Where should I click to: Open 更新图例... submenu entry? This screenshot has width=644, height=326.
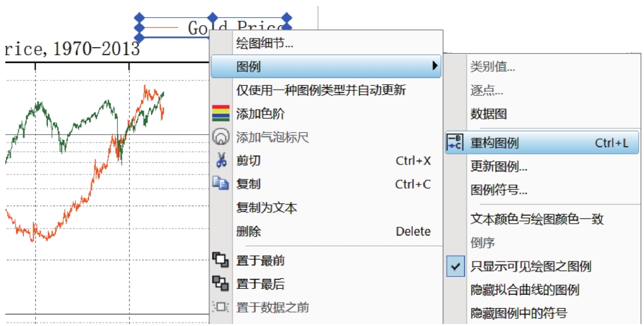542,167
